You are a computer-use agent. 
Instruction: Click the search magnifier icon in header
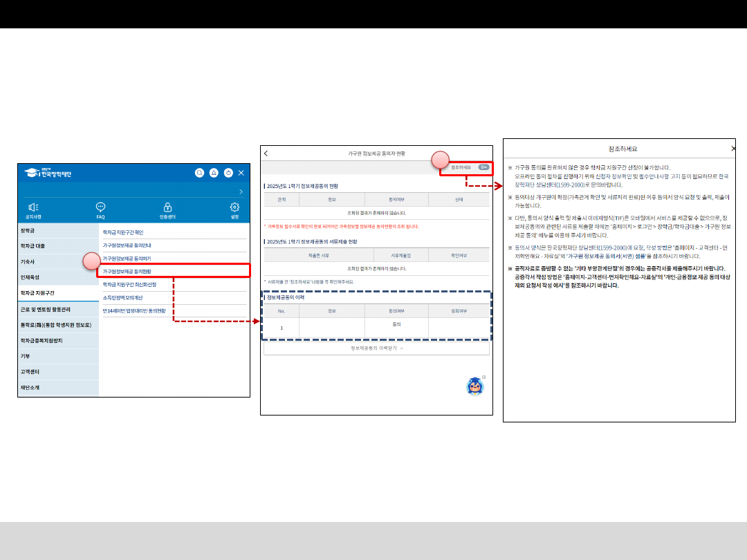pos(199,173)
